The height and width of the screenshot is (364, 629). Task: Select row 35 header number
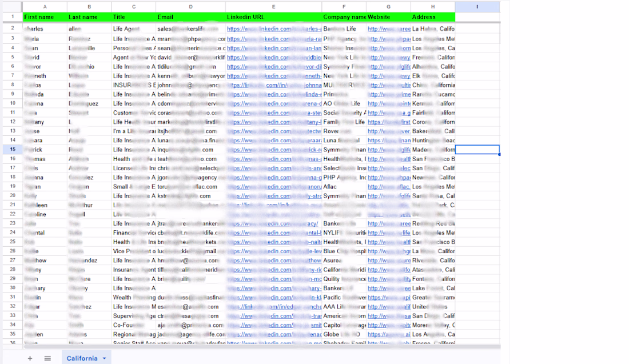pos(13,334)
